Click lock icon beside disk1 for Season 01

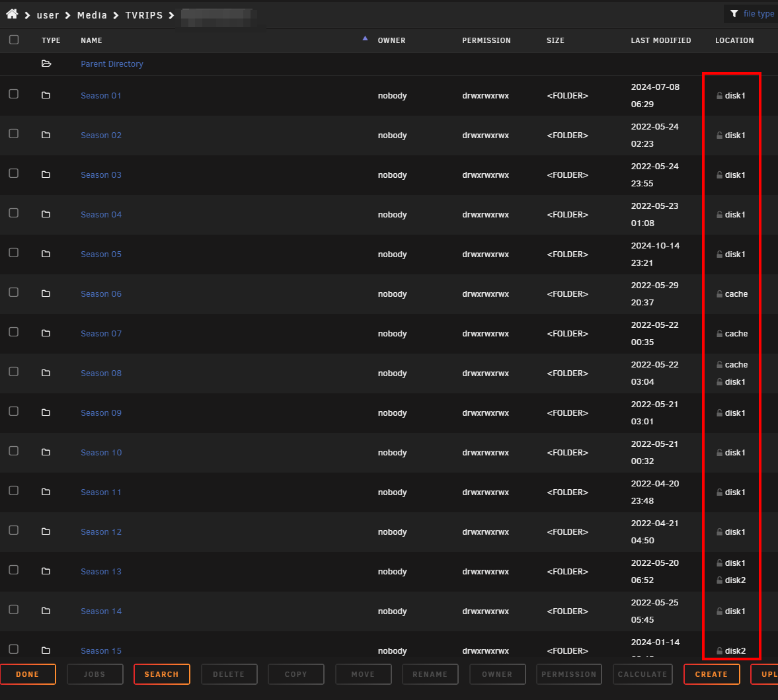click(719, 95)
